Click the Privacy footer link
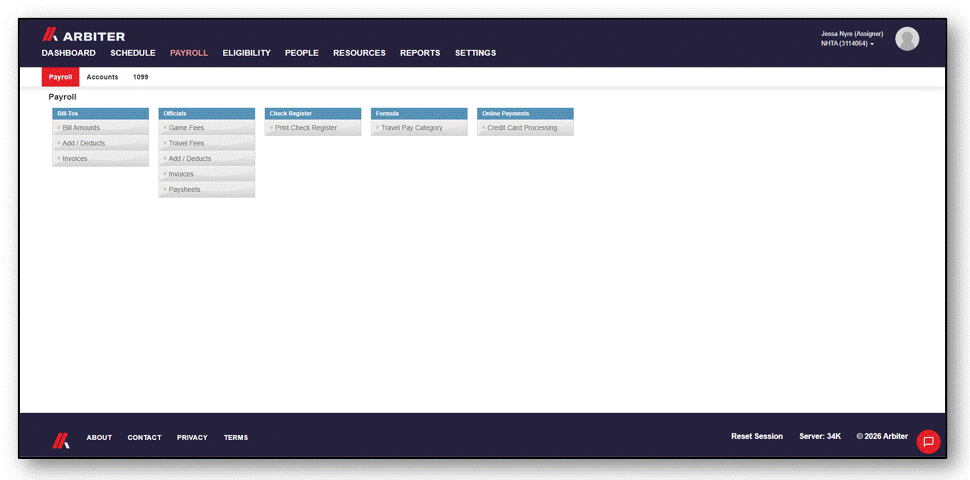Screen dimensions: 970x480 pos(192,438)
